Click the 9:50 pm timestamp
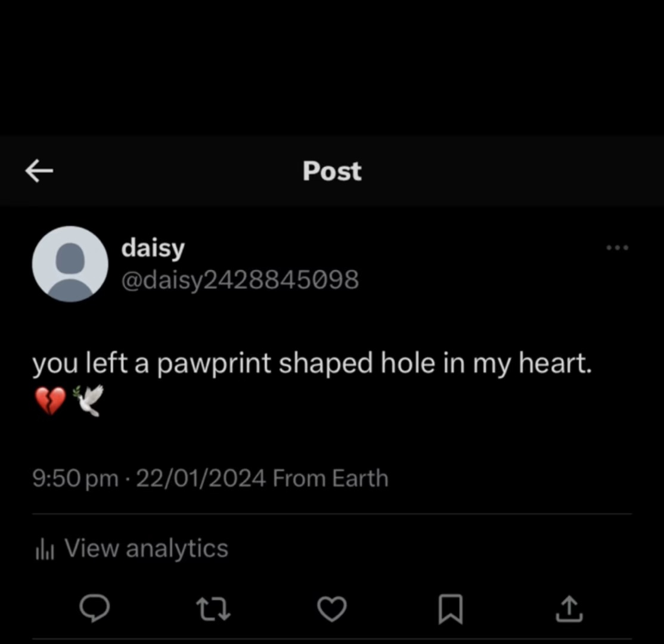This screenshot has height=644, width=664. pos(75,479)
